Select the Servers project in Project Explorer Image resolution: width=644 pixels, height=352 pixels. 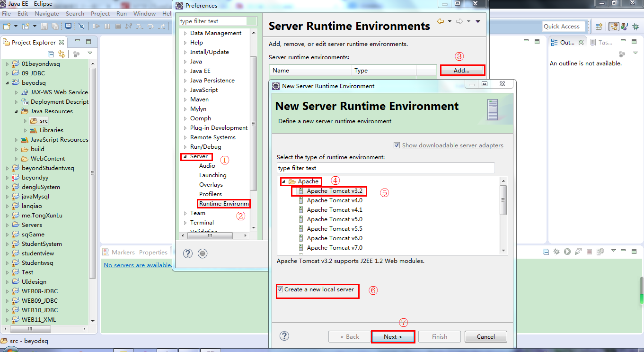point(32,225)
